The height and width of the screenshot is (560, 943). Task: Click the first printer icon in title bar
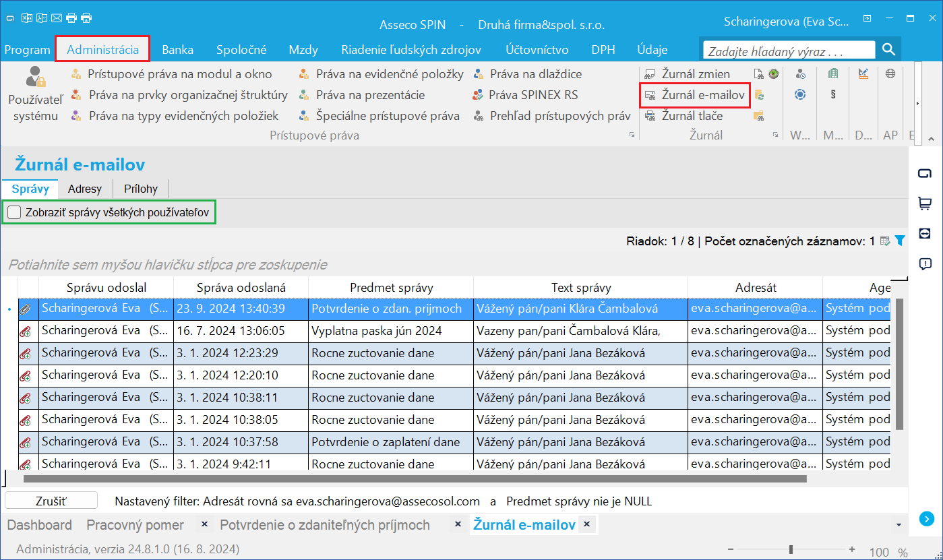click(71, 18)
